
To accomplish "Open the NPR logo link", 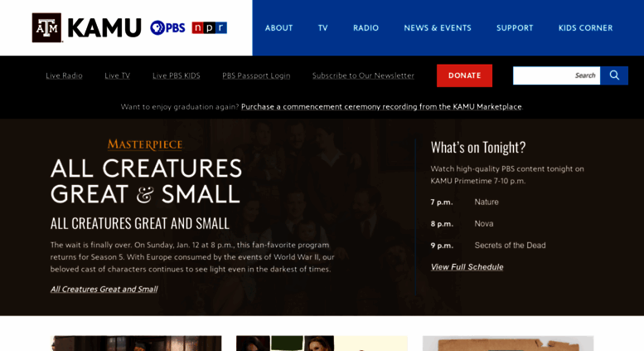I will (210, 27).
